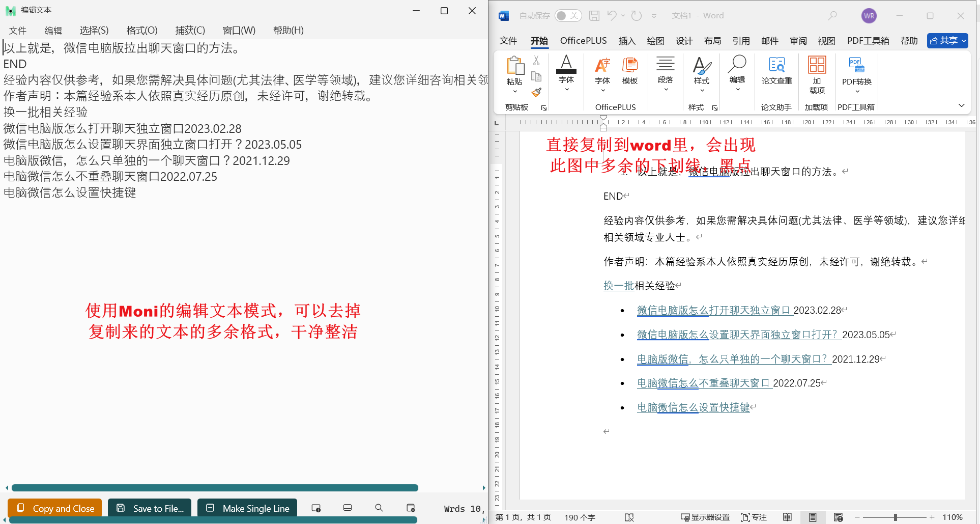Click the Web Layout view icon

[x=839, y=517]
